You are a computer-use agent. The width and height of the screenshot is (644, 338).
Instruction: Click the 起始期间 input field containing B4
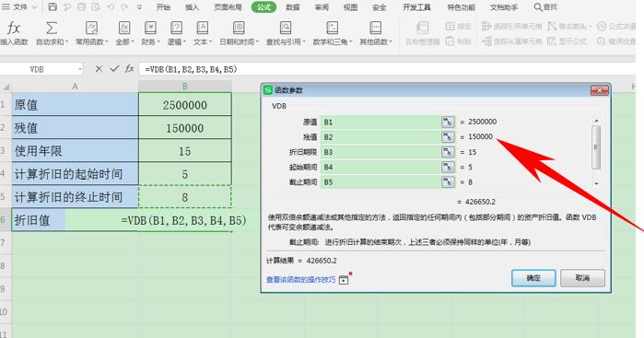click(381, 167)
